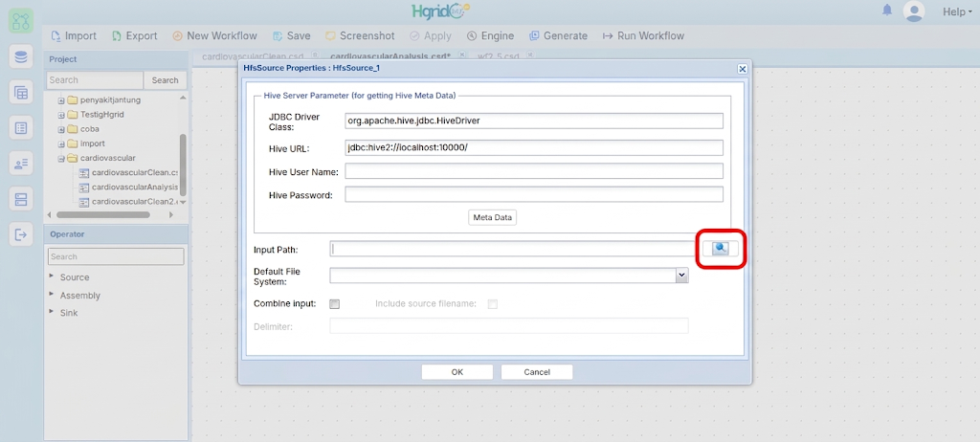This screenshot has width=980, height=442.
Task: Click Import in the toolbar
Action: click(74, 35)
